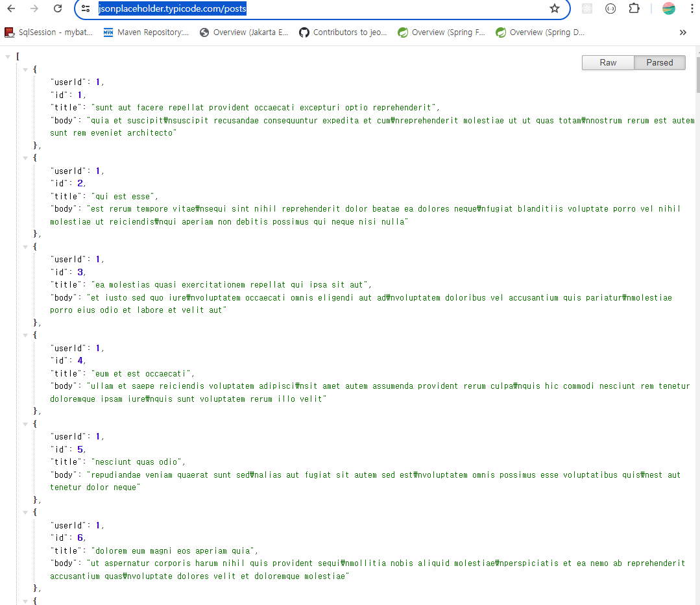
Task: Click the JSON viewer extension icon
Action: tap(610, 8)
